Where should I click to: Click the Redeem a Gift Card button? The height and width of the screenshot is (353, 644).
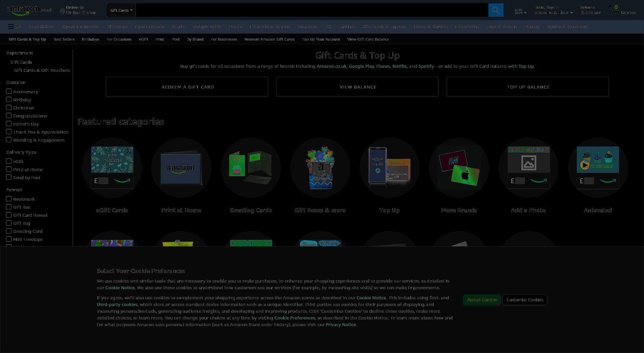(x=187, y=87)
